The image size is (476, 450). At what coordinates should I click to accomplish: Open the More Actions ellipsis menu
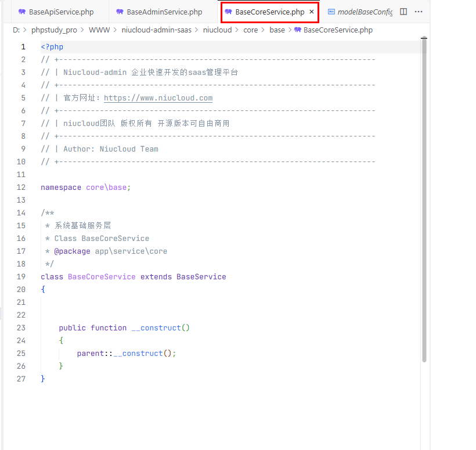point(419,12)
